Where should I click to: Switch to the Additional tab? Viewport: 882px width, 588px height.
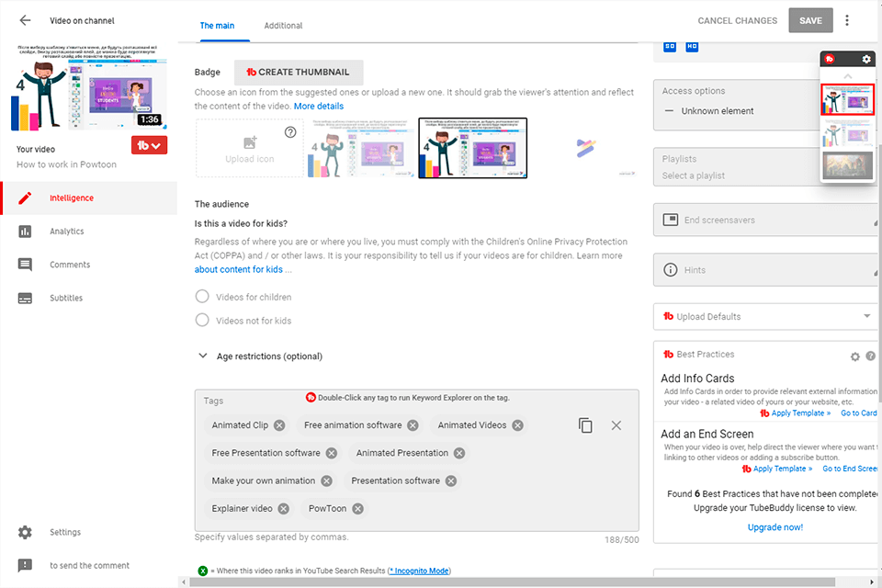(x=283, y=26)
